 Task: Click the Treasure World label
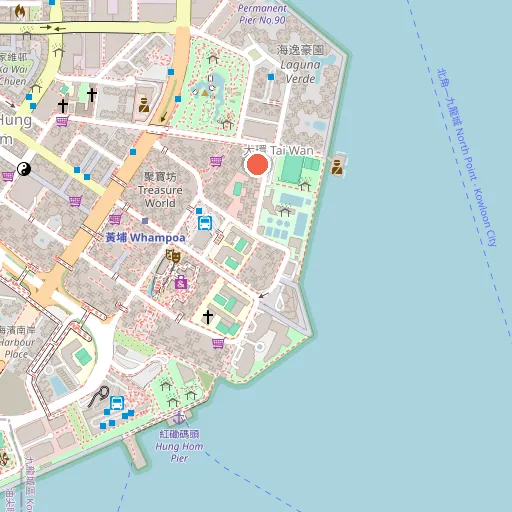(160, 190)
